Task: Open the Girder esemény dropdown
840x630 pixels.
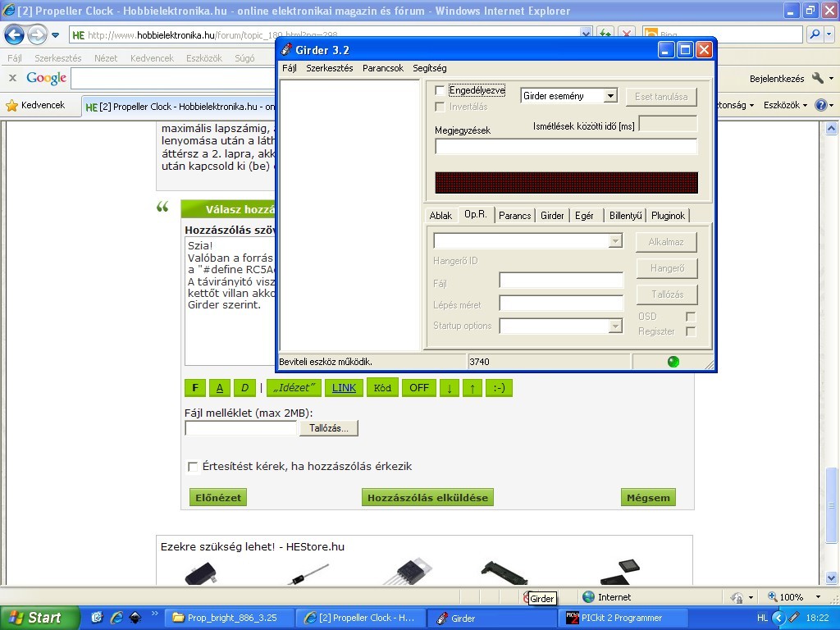Action: [x=609, y=96]
